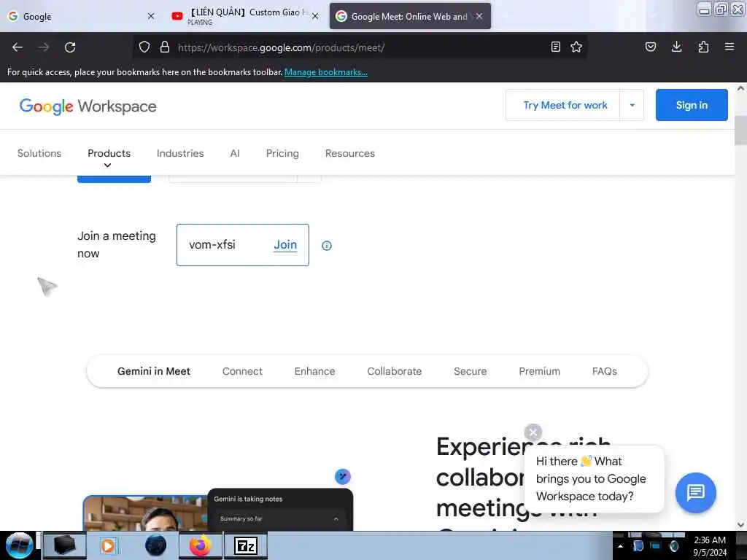The image size is (747, 560).
Task: Collapse the Summary so far panel
Action: pos(336,519)
